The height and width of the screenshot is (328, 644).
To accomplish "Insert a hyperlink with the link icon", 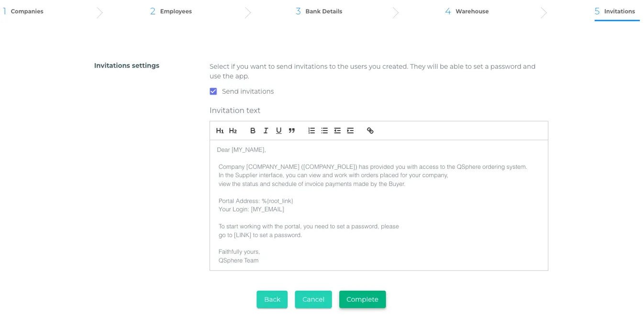I will pyautogui.click(x=370, y=131).
